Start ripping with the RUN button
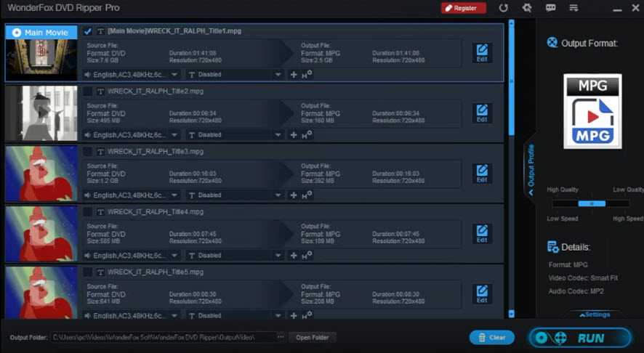Viewport: 644px width, 353px height. click(x=580, y=338)
